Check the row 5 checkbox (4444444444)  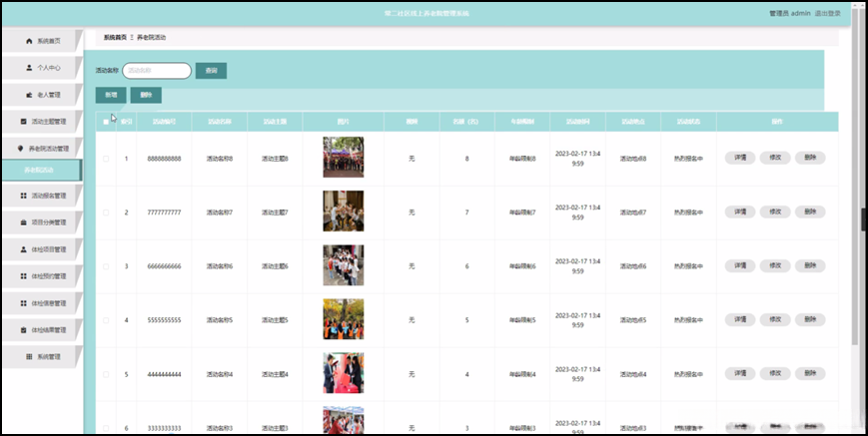coord(106,374)
